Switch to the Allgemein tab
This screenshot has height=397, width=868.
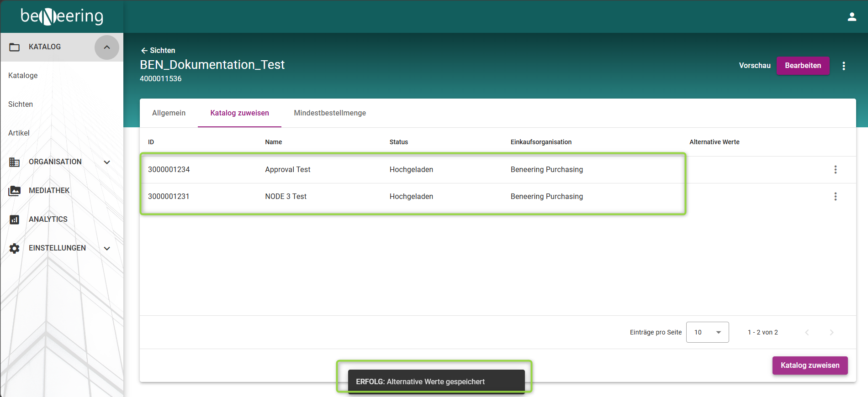pos(169,113)
